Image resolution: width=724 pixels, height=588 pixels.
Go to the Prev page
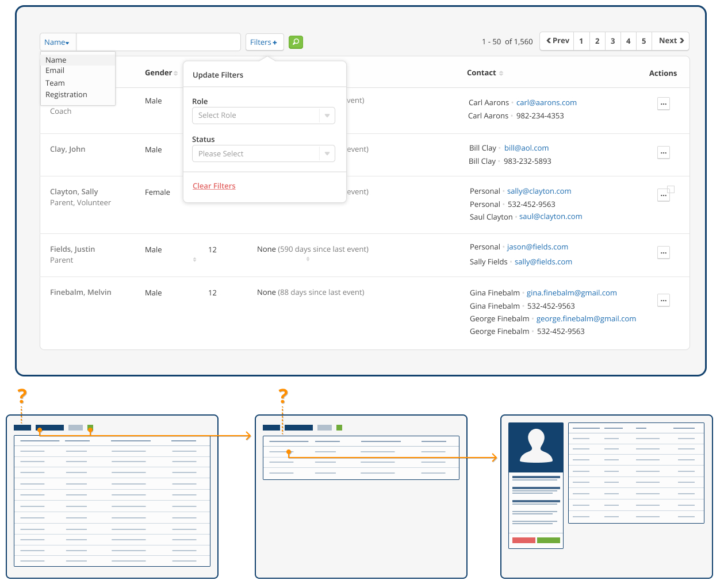coord(557,41)
